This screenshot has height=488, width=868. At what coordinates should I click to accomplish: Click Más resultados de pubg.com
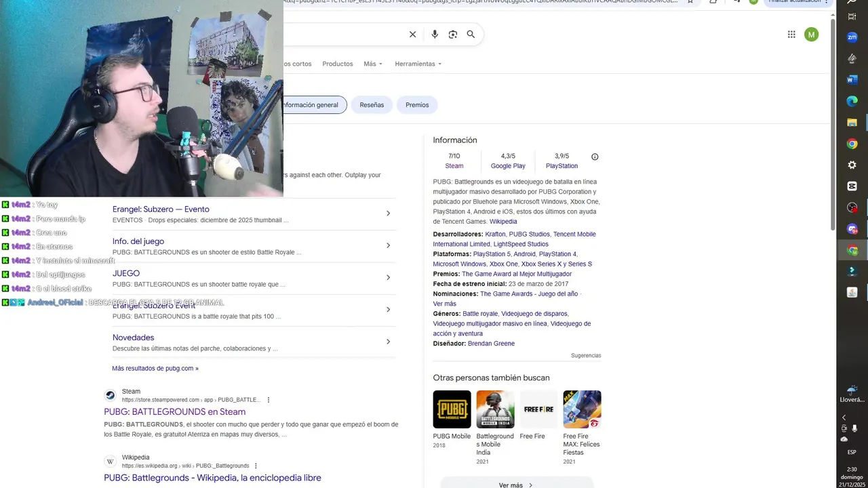click(155, 369)
